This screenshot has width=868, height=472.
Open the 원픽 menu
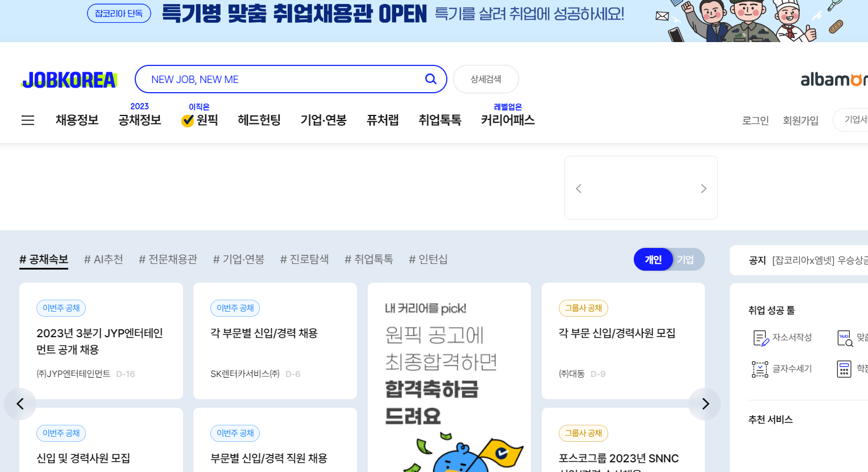click(200, 120)
